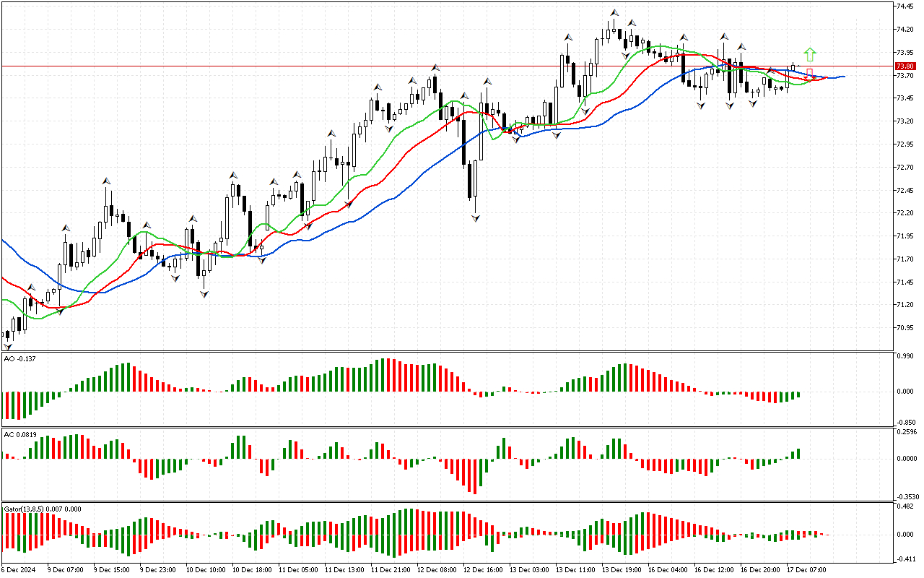
Task: Click the 13 Dec 11:00 time label
Action: (575, 570)
